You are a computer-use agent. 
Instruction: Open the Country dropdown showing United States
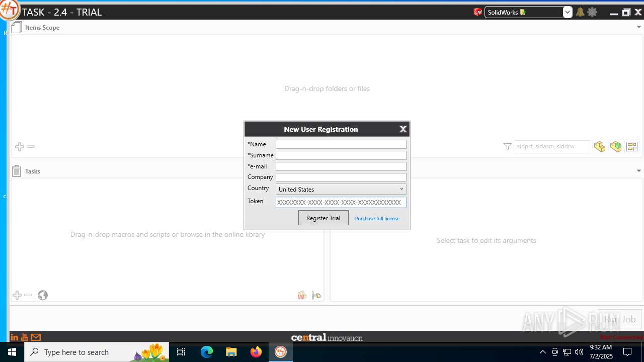coord(341,189)
